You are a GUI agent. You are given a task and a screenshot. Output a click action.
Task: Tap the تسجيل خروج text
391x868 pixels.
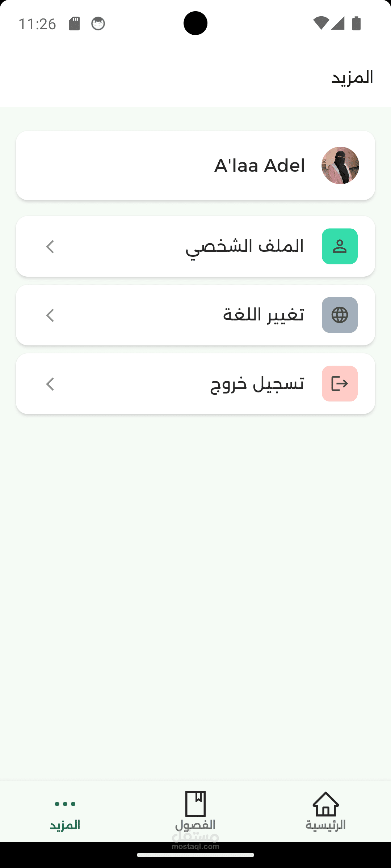tap(257, 384)
